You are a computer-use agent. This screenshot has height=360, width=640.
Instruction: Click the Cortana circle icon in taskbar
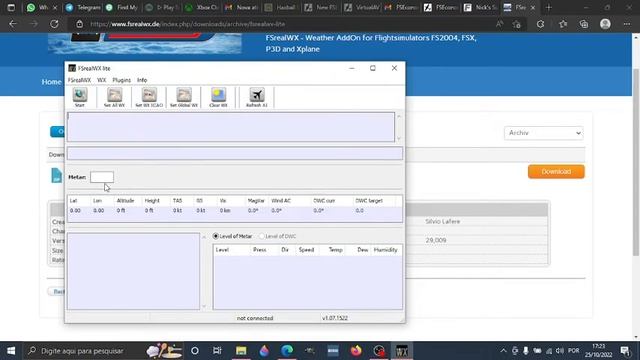[x=195, y=351]
